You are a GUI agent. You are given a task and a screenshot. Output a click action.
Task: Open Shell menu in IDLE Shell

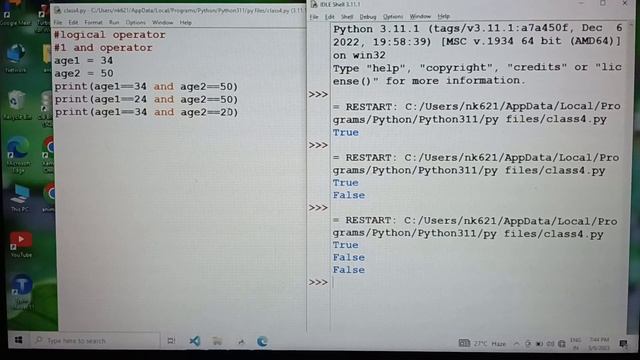point(347,17)
